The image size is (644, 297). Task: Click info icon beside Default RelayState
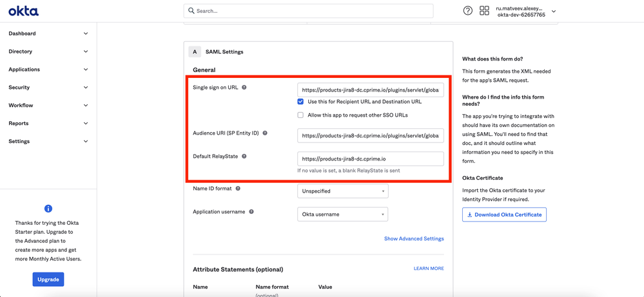[x=244, y=157]
